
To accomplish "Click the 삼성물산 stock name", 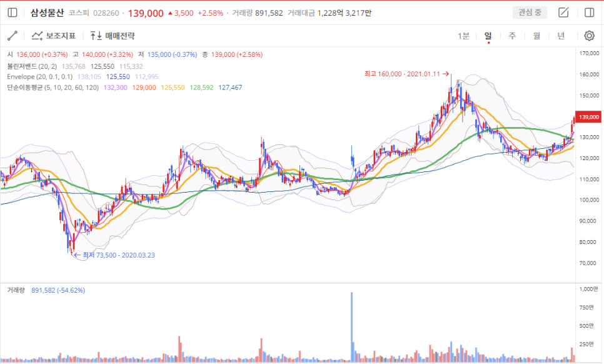I will tap(47, 13).
